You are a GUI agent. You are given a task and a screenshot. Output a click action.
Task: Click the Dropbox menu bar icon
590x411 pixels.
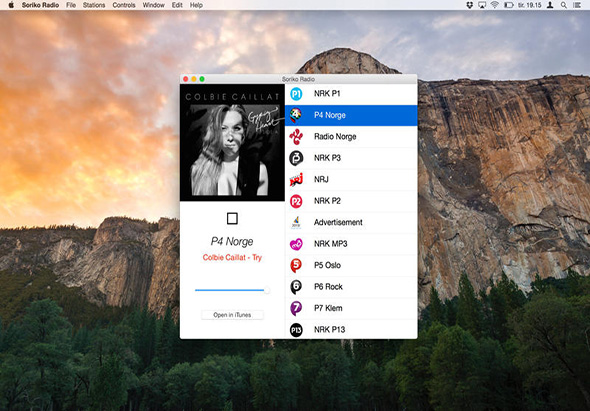click(x=469, y=5)
